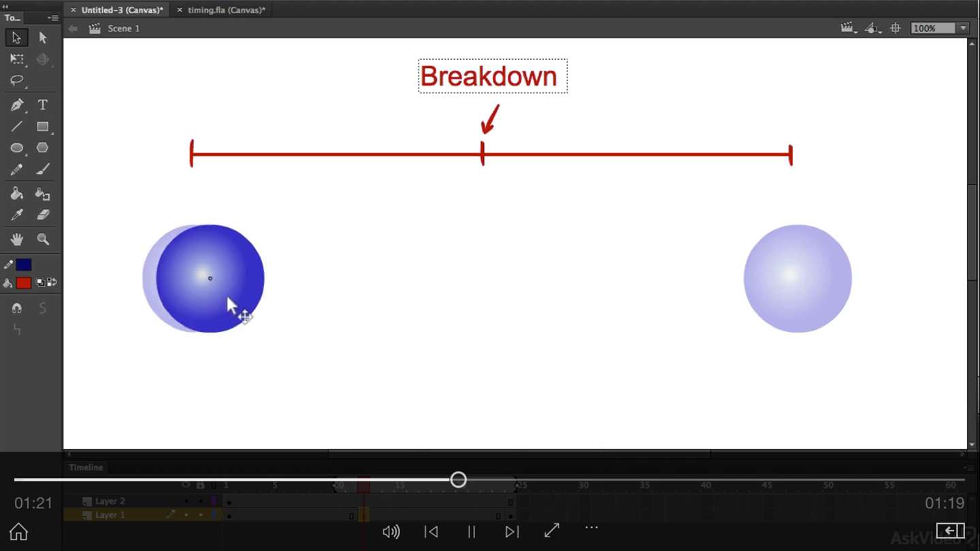Open the video more options ellipsis

click(x=591, y=527)
